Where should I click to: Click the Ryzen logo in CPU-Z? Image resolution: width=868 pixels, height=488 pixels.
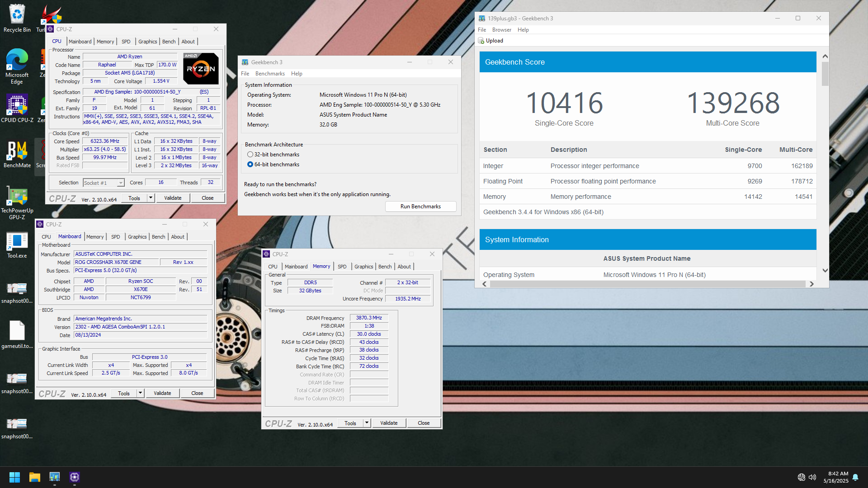(201, 69)
